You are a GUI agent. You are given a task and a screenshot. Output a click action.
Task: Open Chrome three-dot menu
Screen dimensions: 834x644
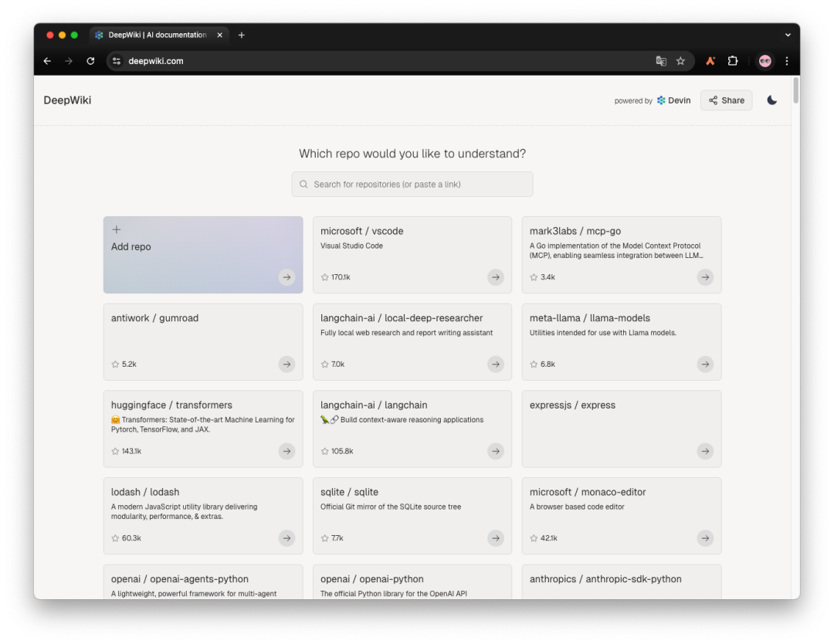pyautogui.click(x=787, y=61)
